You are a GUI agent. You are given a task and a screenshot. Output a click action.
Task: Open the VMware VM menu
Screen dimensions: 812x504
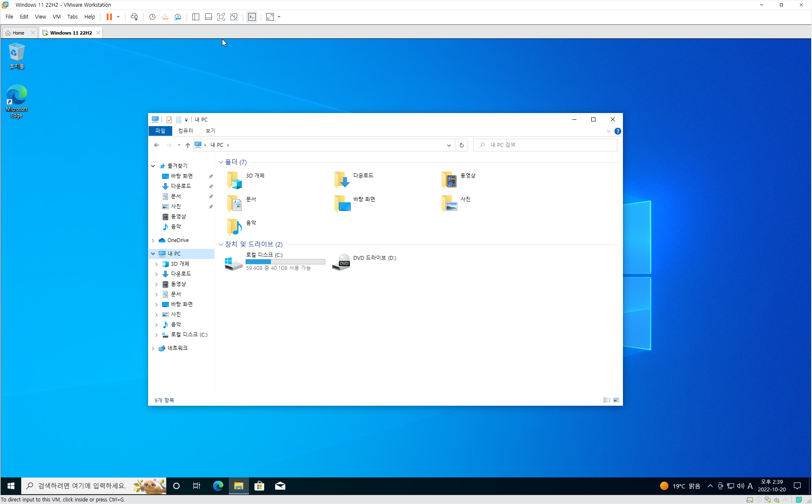(x=56, y=17)
